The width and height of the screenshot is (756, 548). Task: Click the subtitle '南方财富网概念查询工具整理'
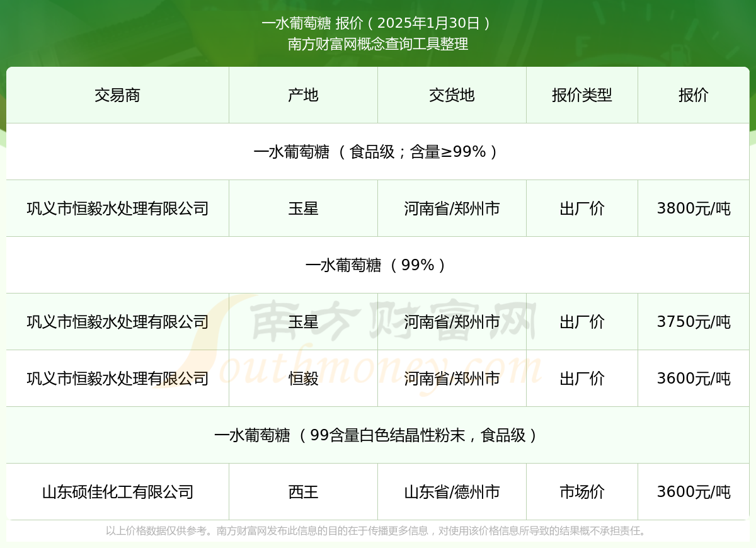378,44
